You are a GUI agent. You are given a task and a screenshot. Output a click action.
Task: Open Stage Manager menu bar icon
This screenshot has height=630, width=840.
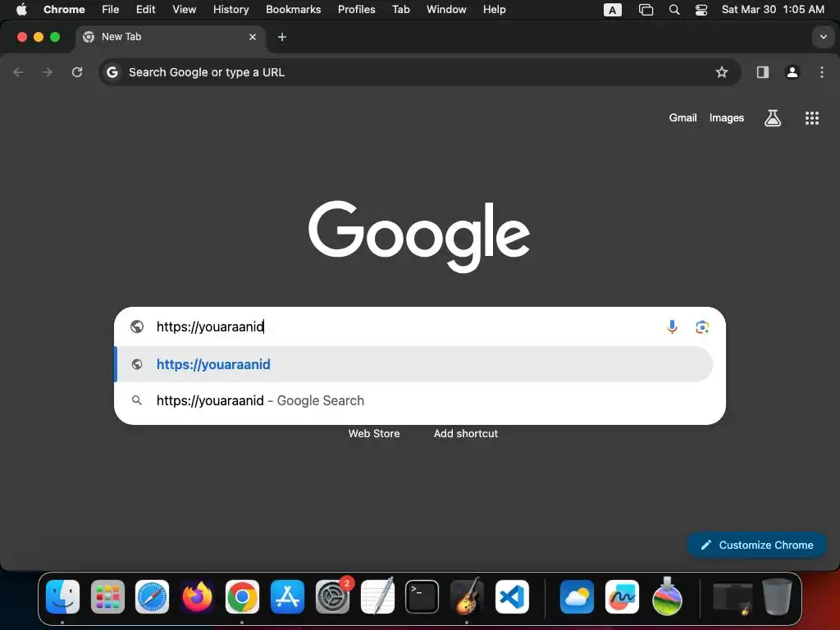(x=646, y=10)
